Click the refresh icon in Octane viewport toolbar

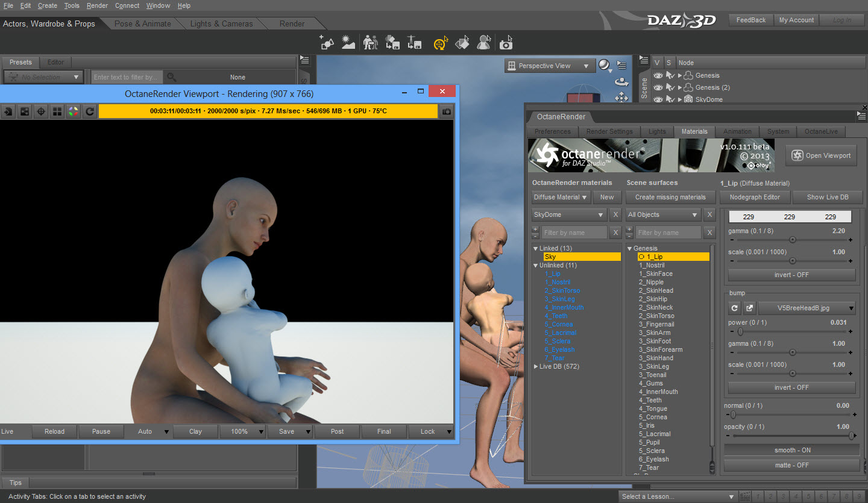(90, 111)
